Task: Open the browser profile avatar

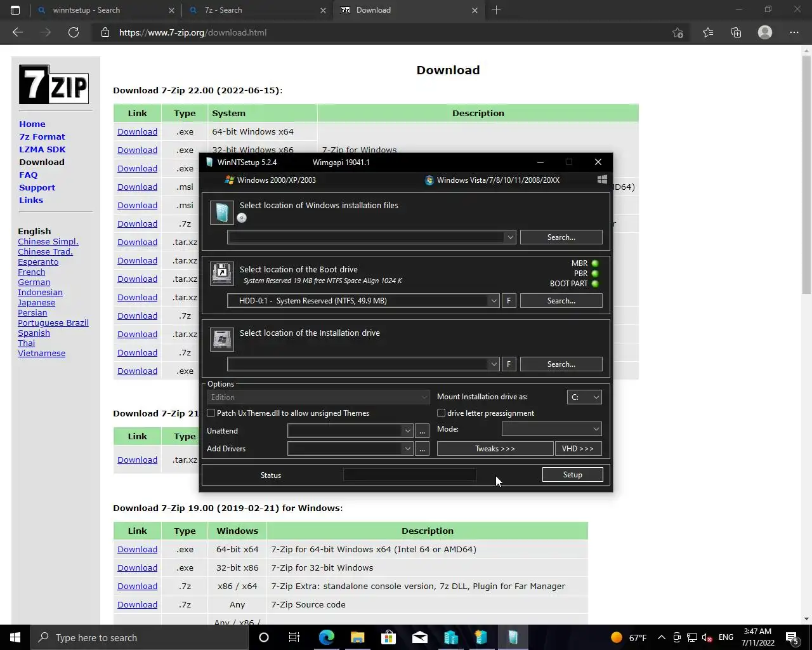Action: 765,32
